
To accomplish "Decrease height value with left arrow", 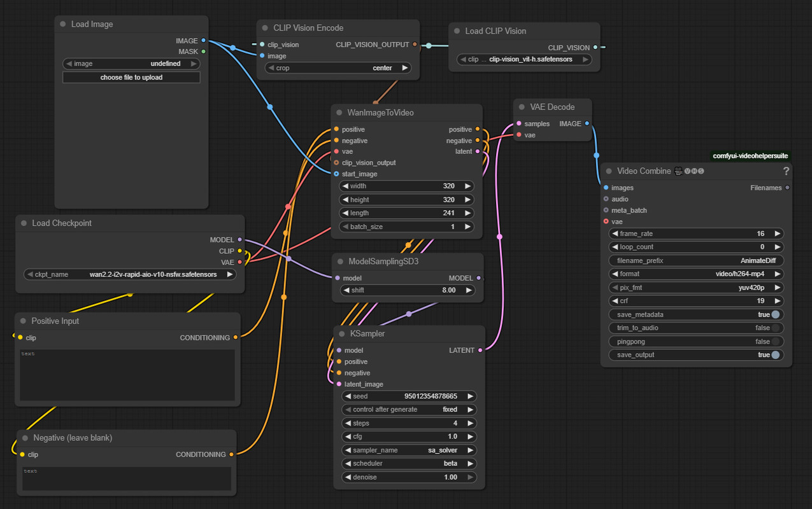I will click(345, 200).
